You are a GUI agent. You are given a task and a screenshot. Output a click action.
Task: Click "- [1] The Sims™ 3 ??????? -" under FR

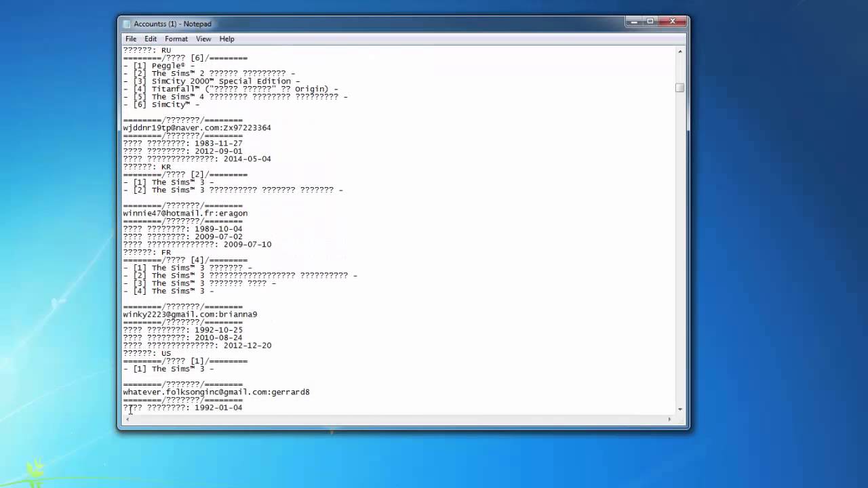point(187,268)
